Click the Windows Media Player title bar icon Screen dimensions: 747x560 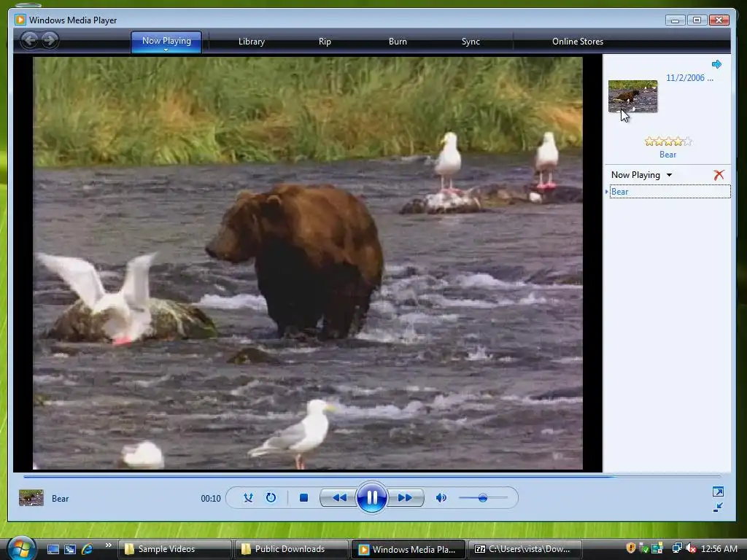click(x=20, y=20)
